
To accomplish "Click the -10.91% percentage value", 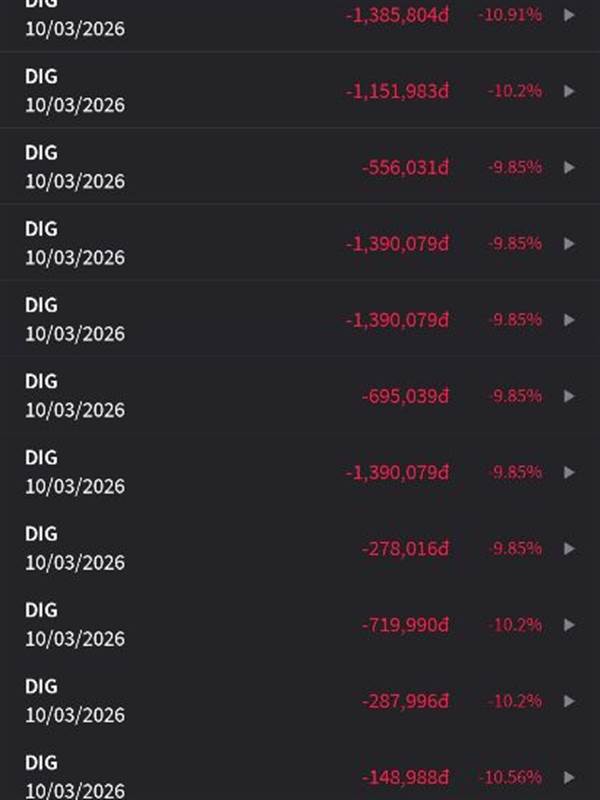I will click(513, 15).
